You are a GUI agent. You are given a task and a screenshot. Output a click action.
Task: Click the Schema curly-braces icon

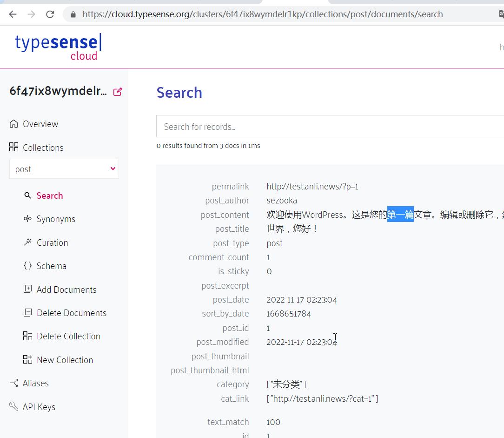(28, 266)
